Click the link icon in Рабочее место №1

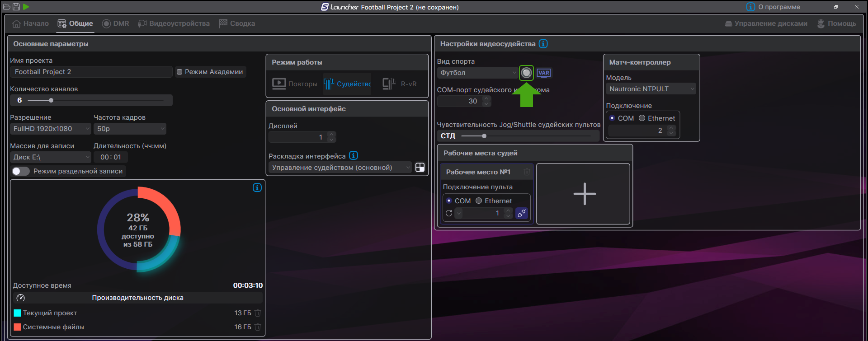click(x=521, y=213)
